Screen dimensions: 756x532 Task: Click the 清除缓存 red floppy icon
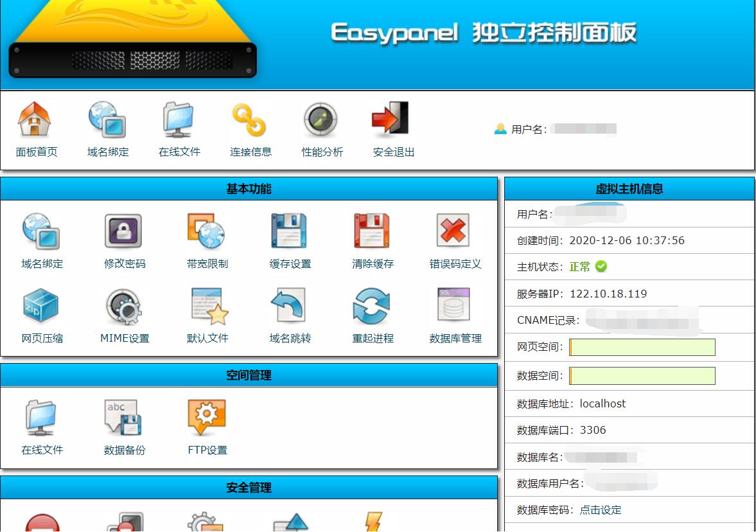[x=372, y=231]
